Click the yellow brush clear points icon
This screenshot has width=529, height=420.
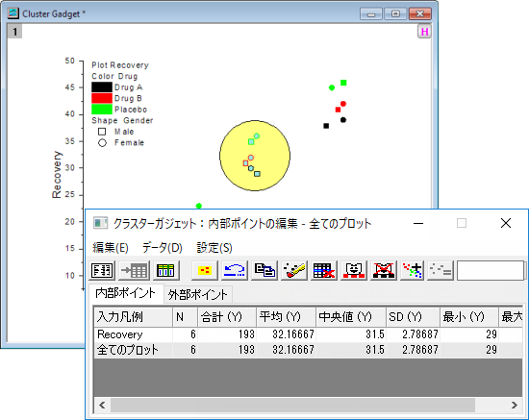(294, 270)
